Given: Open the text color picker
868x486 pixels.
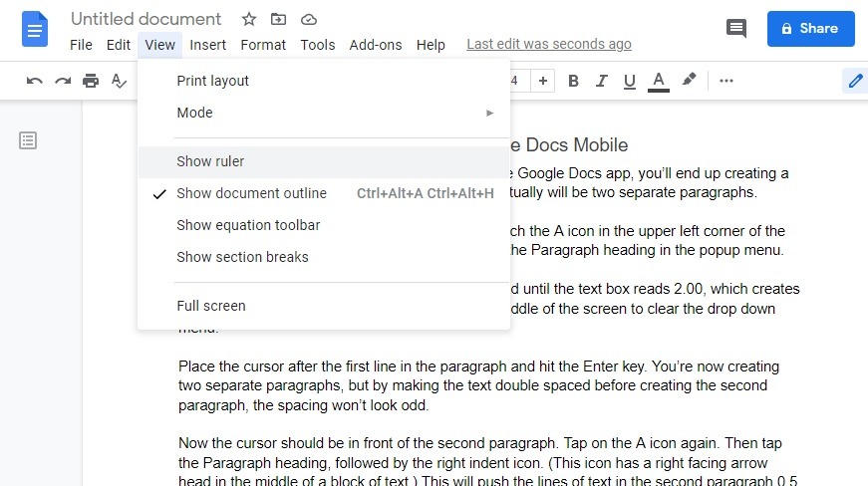Looking at the screenshot, I should [x=658, y=81].
